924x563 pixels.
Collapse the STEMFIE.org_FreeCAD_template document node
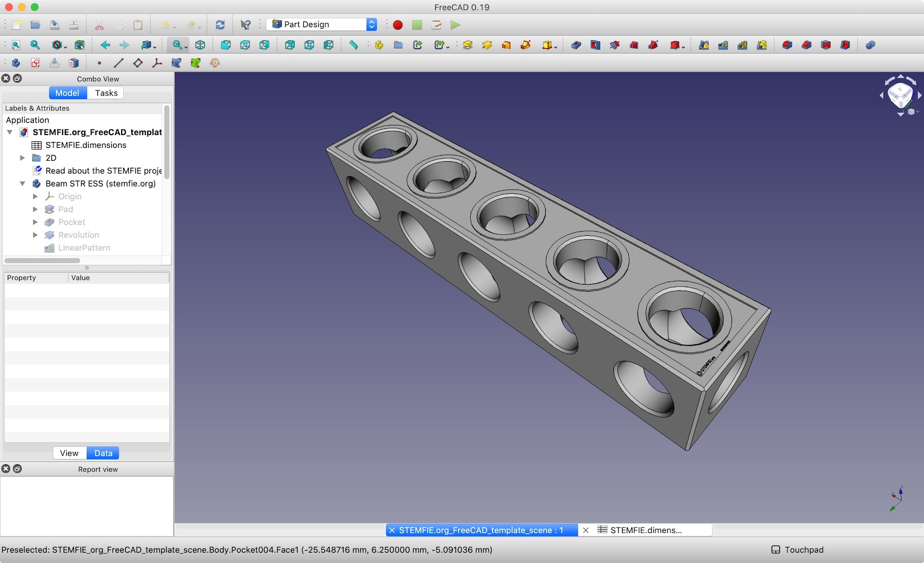tap(10, 132)
